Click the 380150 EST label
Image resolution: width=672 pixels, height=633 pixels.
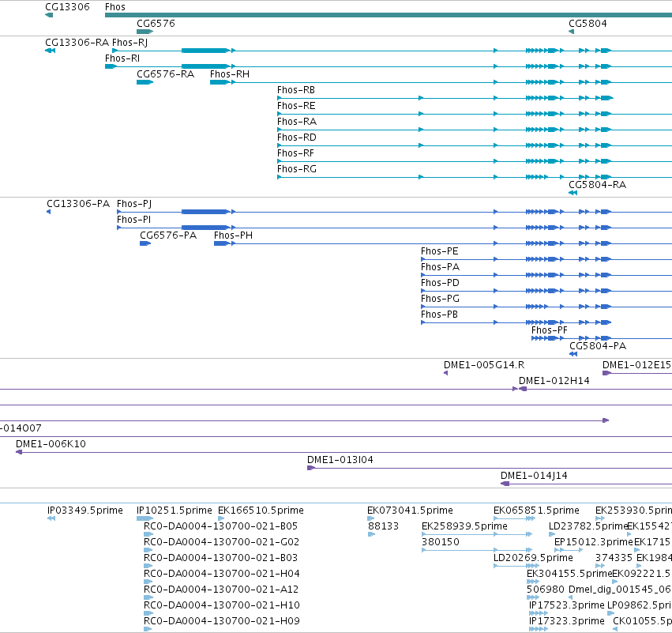click(441, 542)
